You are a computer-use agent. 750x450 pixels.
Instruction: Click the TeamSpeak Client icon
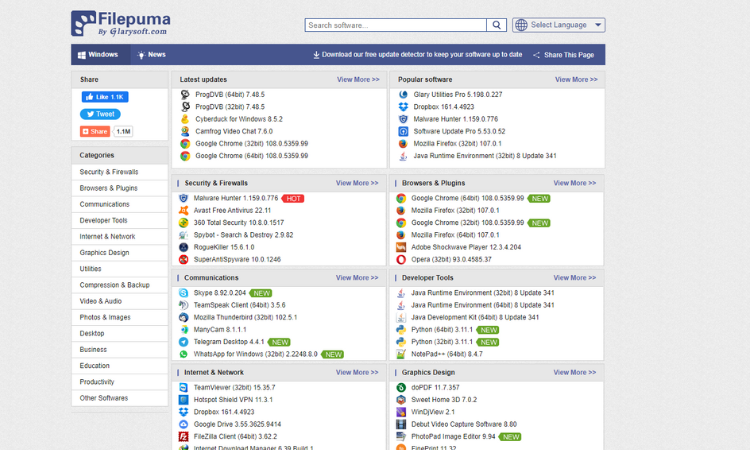pos(183,305)
